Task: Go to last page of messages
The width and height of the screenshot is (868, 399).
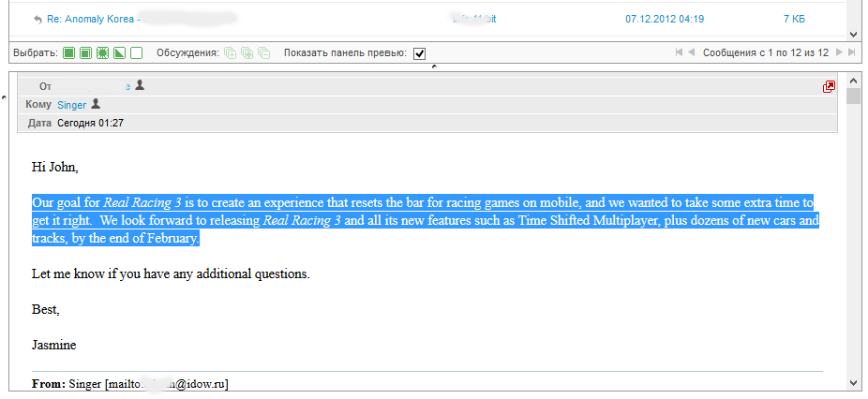Action: (851, 52)
